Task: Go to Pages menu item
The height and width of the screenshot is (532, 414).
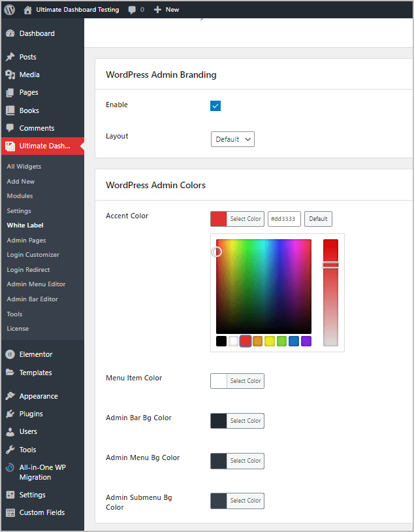Action: coord(29,92)
